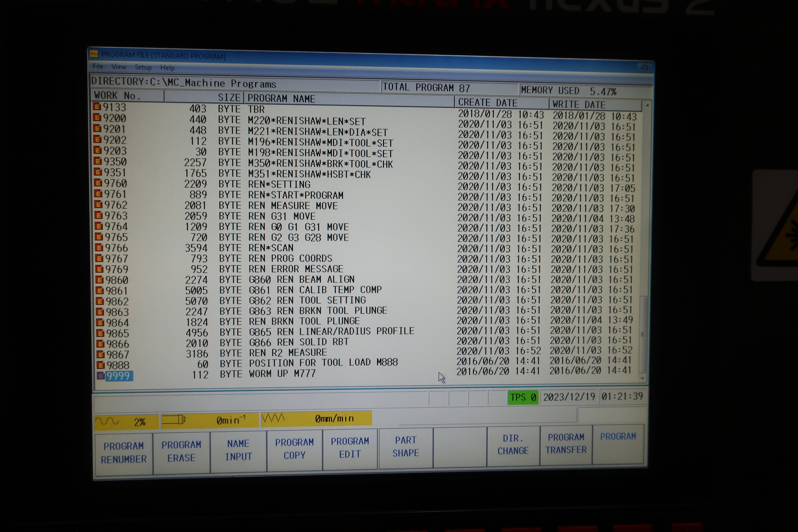
Task: Click the scroll up arrow of program list
Action: [647, 105]
